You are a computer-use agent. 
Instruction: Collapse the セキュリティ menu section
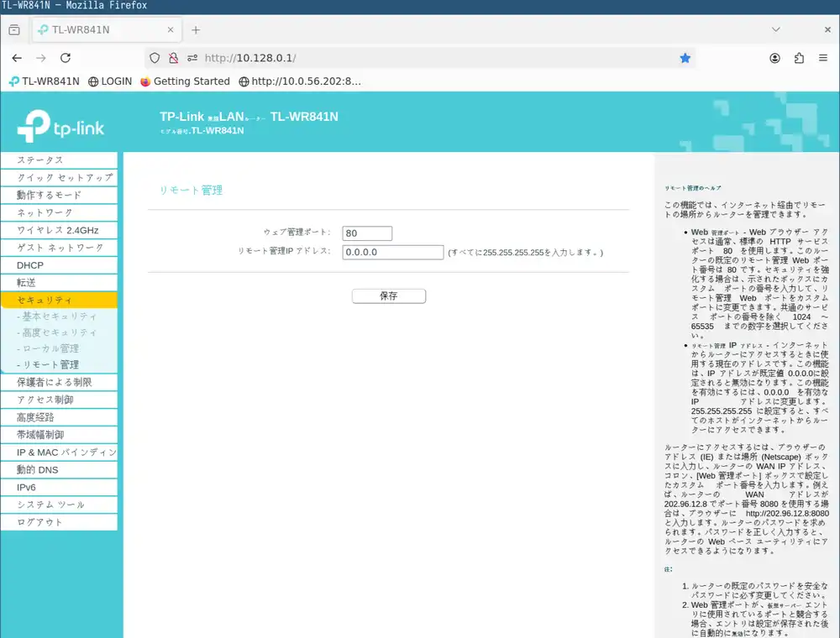click(59, 301)
